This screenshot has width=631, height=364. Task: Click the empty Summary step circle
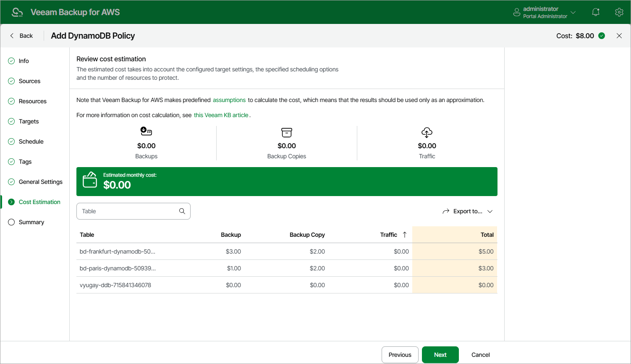pyautogui.click(x=11, y=222)
